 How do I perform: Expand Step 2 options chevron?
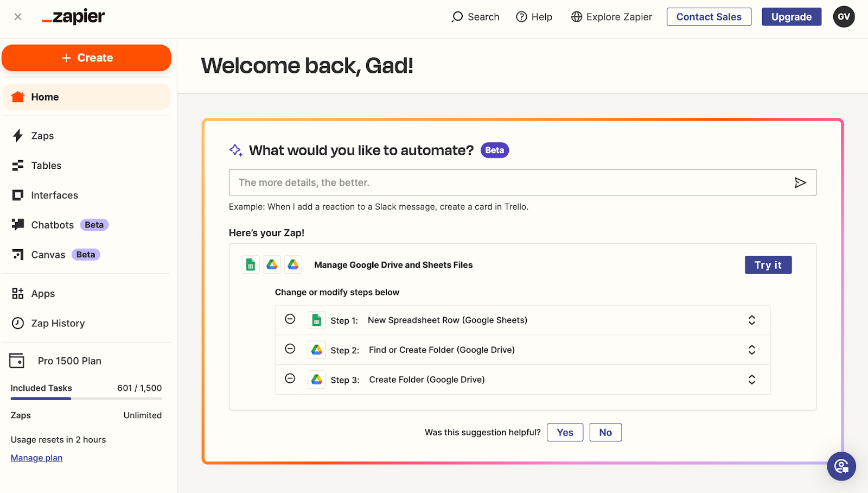(752, 350)
